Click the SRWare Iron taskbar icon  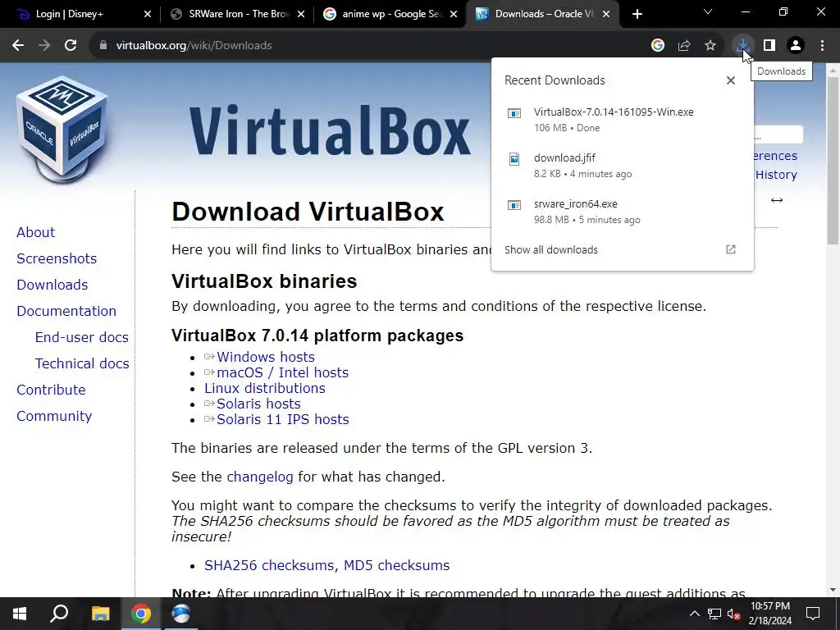point(181,614)
